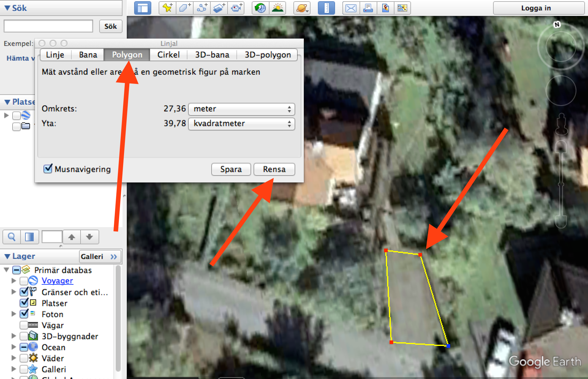Show historical imagery clock icon
The height and width of the screenshot is (379, 588).
[x=260, y=8]
